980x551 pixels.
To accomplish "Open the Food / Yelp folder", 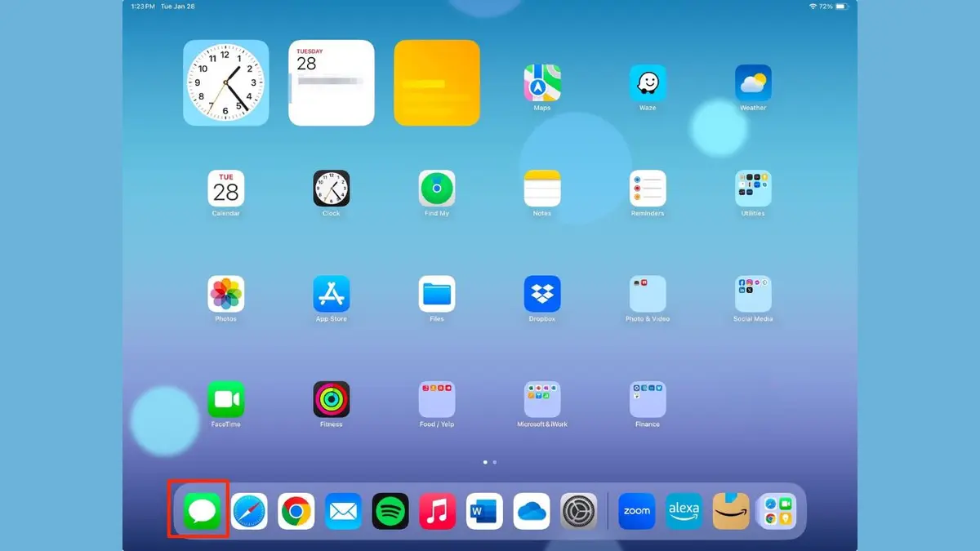I will coord(437,399).
